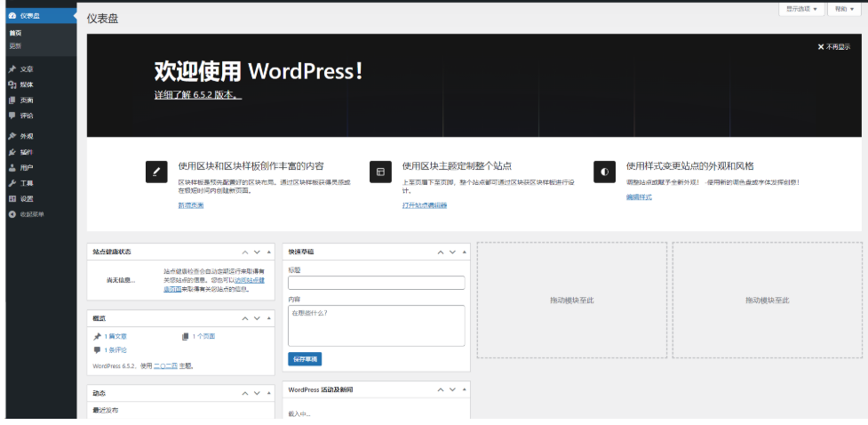Expand the 显示选项 screen options dropdown

point(800,9)
